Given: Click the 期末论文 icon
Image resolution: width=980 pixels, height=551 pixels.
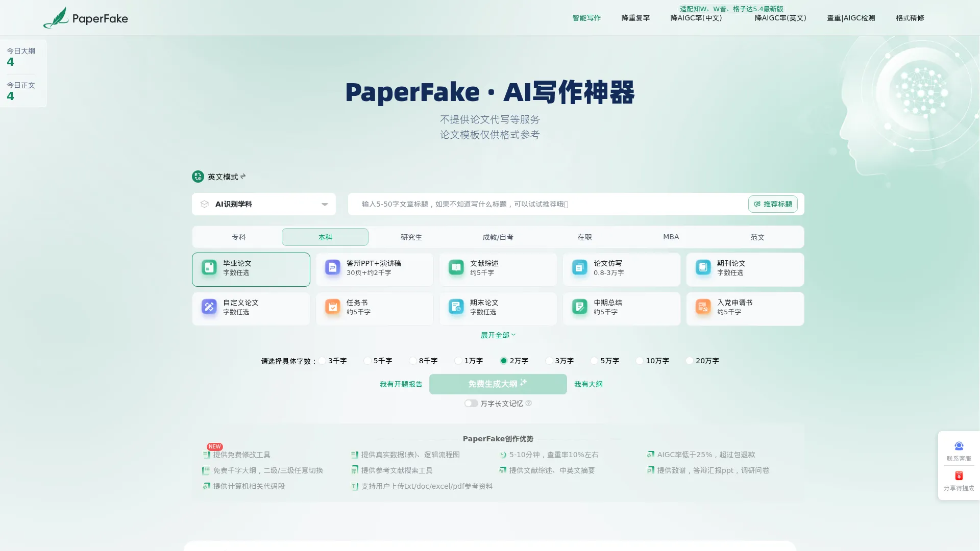Looking at the screenshot, I should 456,307.
